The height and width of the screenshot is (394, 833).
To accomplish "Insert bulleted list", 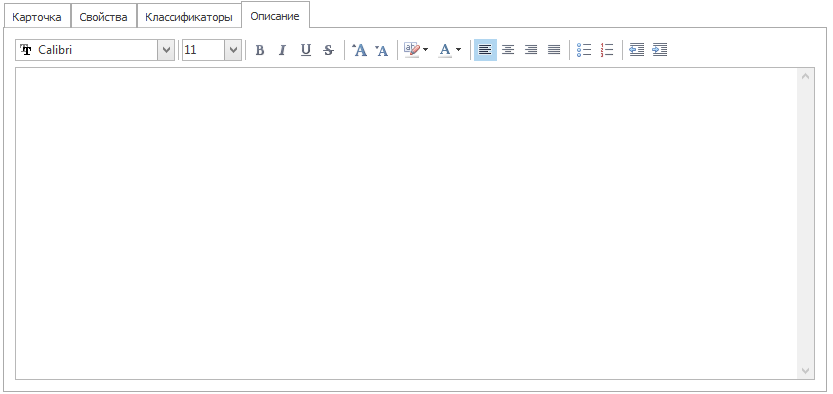I will [x=584, y=50].
